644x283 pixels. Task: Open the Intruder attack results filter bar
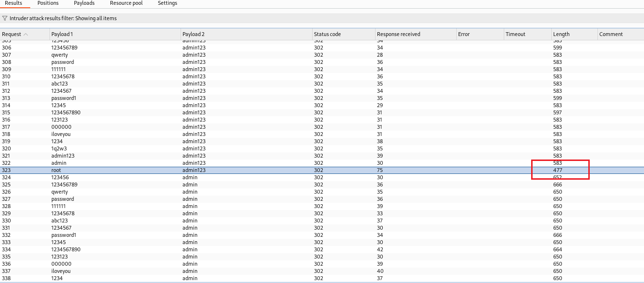click(x=63, y=18)
